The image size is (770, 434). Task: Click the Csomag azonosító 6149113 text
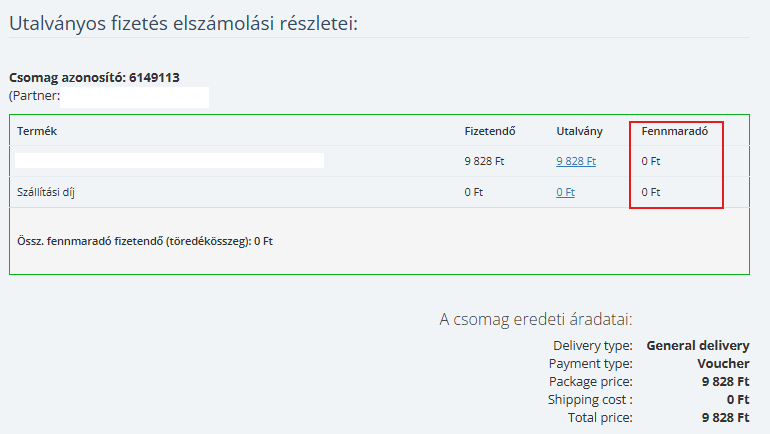point(94,78)
